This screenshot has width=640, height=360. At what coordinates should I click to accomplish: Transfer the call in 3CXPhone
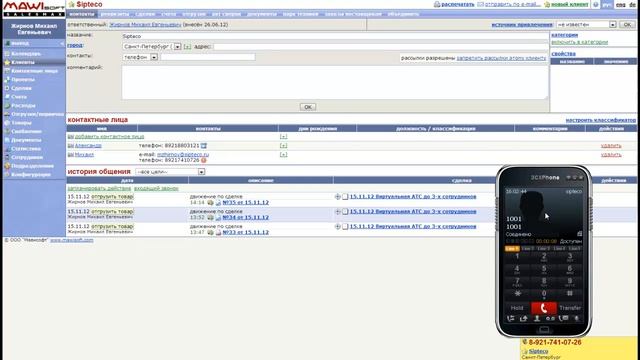click(x=570, y=308)
